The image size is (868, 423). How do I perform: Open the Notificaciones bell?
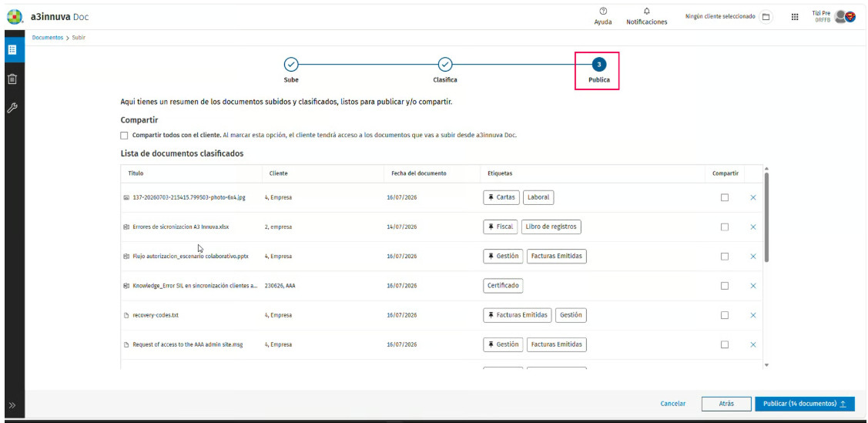(647, 17)
